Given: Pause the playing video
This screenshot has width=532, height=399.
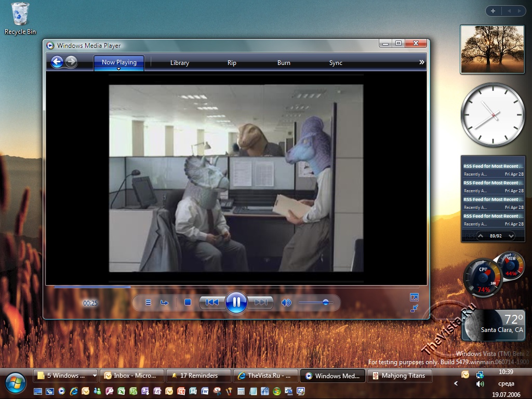Looking at the screenshot, I should 236,302.
